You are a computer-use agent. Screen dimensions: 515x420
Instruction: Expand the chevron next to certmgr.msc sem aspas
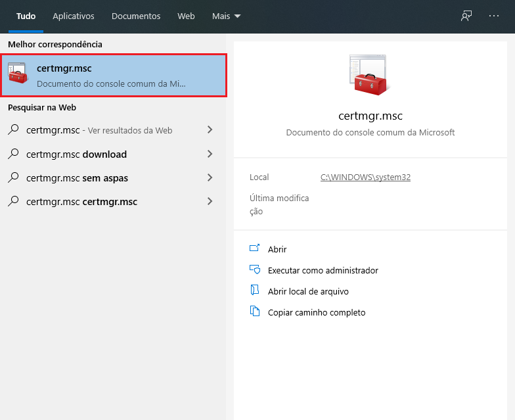pos(210,177)
